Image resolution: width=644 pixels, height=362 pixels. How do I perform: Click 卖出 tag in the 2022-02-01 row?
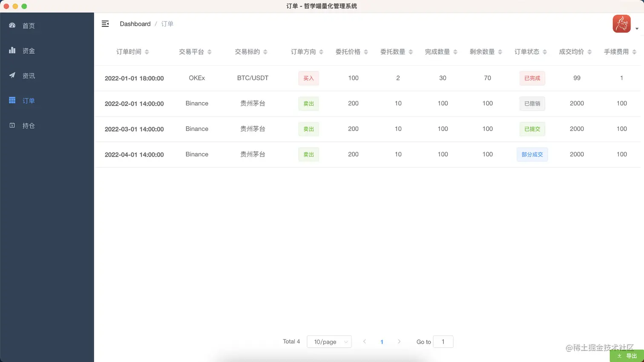(308, 103)
